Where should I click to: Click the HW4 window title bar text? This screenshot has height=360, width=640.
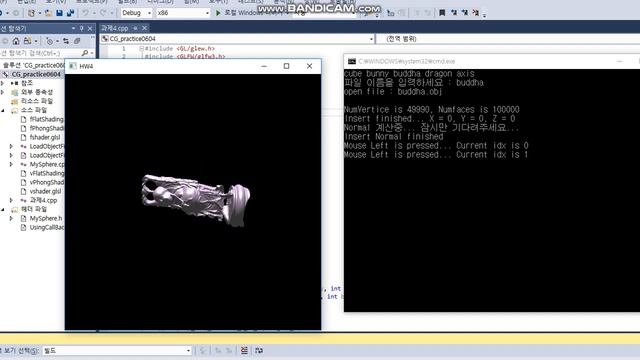(x=86, y=66)
